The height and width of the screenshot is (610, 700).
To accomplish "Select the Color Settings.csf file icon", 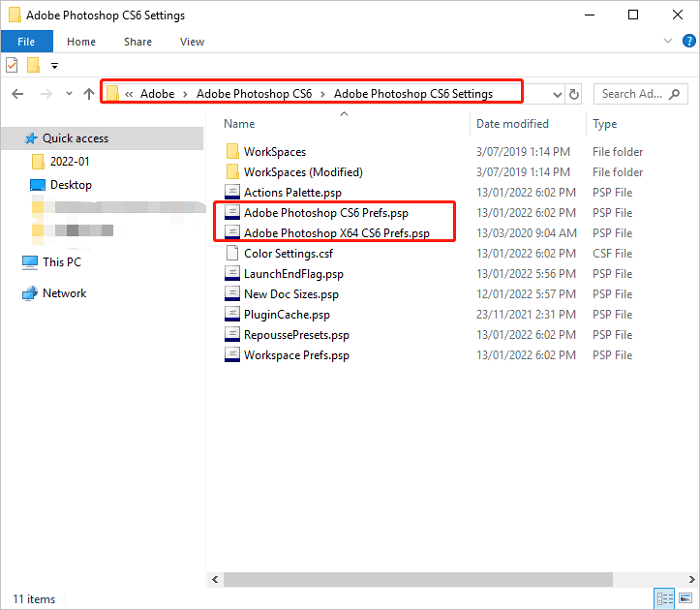I will [232, 253].
